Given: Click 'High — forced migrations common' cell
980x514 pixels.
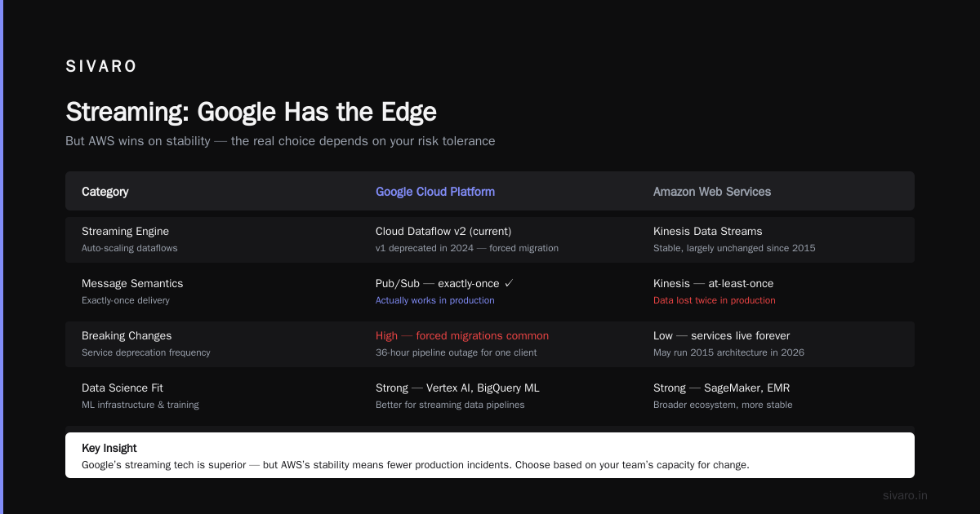Looking at the screenshot, I should click(x=462, y=336).
